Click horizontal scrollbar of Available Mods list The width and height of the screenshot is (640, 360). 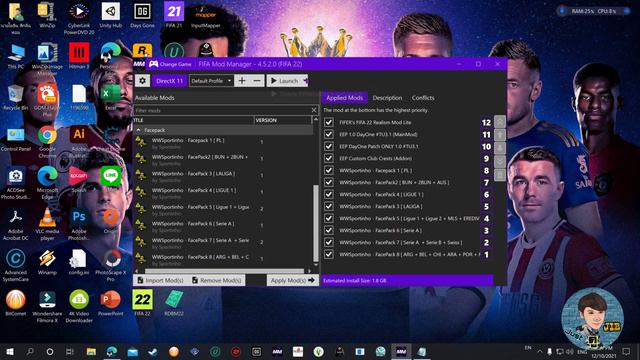point(224,271)
